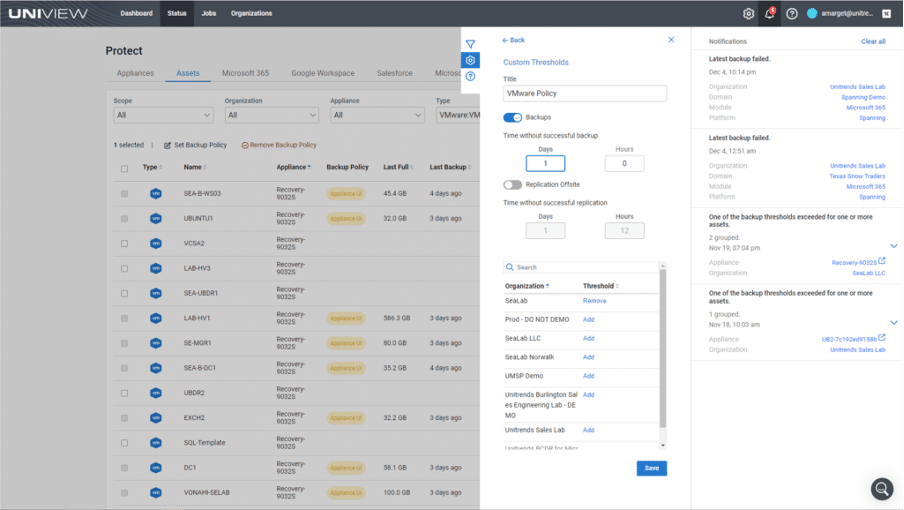This screenshot has height=510, width=904.
Task: Click the Title field containing VMware Policy
Action: tap(585, 93)
